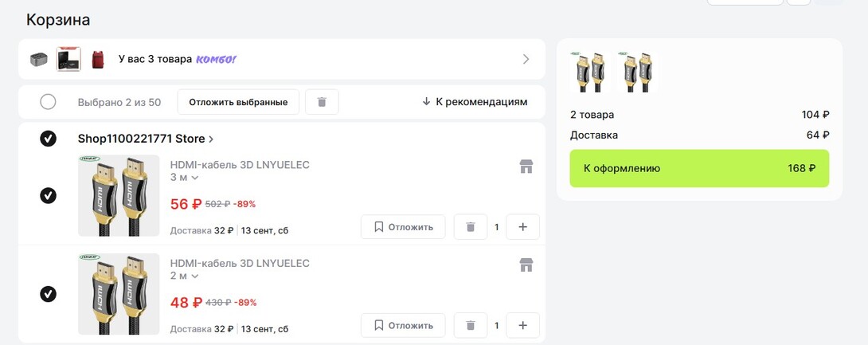Viewport: 868px width, 345px height.
Task: Delete selected items with top trash icon
Action: click(x=322, y=102)
